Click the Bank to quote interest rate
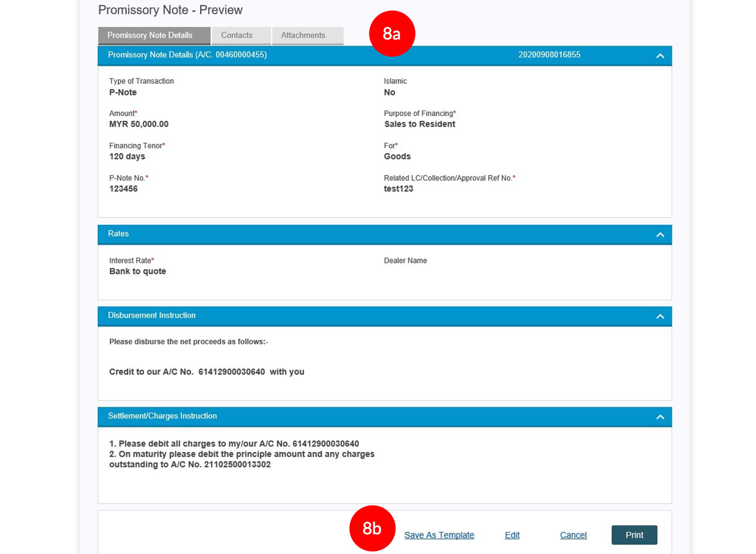Screen dimensions: 756x554 (x=137, y=271)
